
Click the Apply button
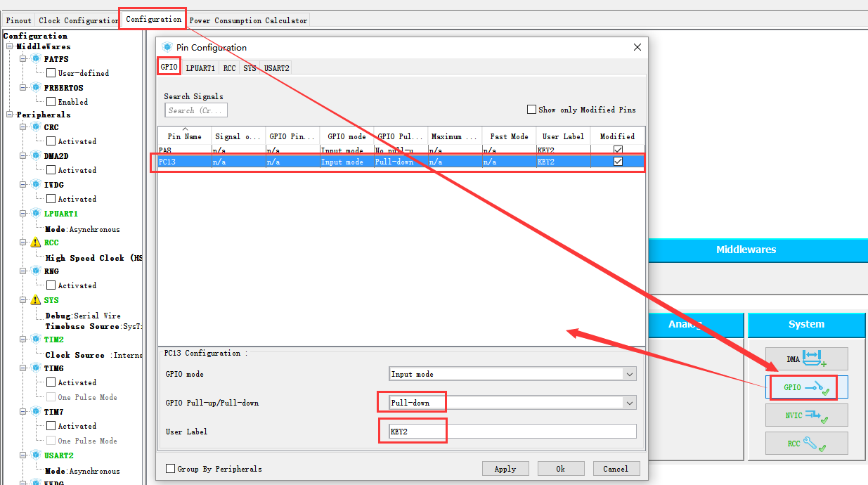point(505,468)
